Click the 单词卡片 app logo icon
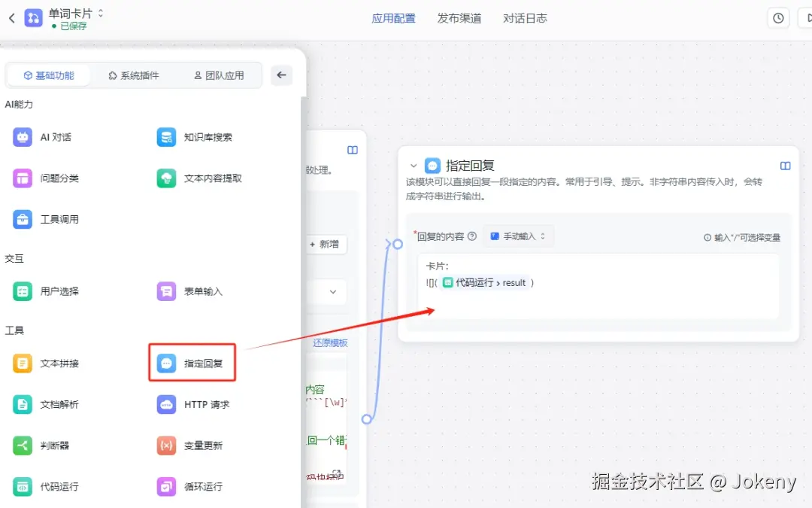Image resolution: width=812 pixels, height=508 pixels. 34,18
